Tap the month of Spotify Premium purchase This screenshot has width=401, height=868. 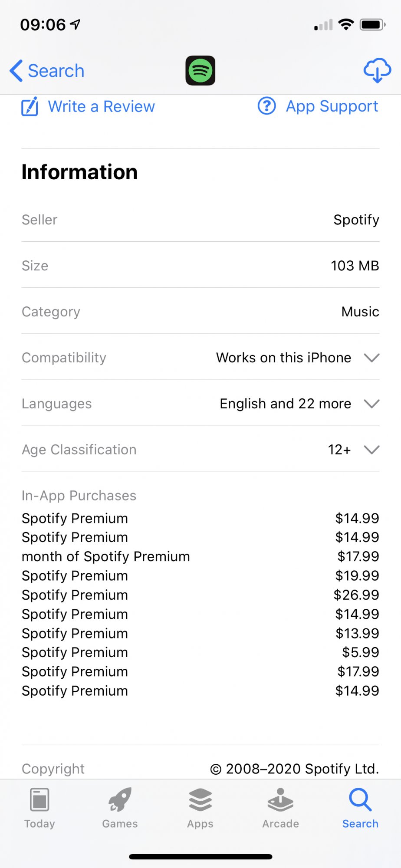[105, 556]
